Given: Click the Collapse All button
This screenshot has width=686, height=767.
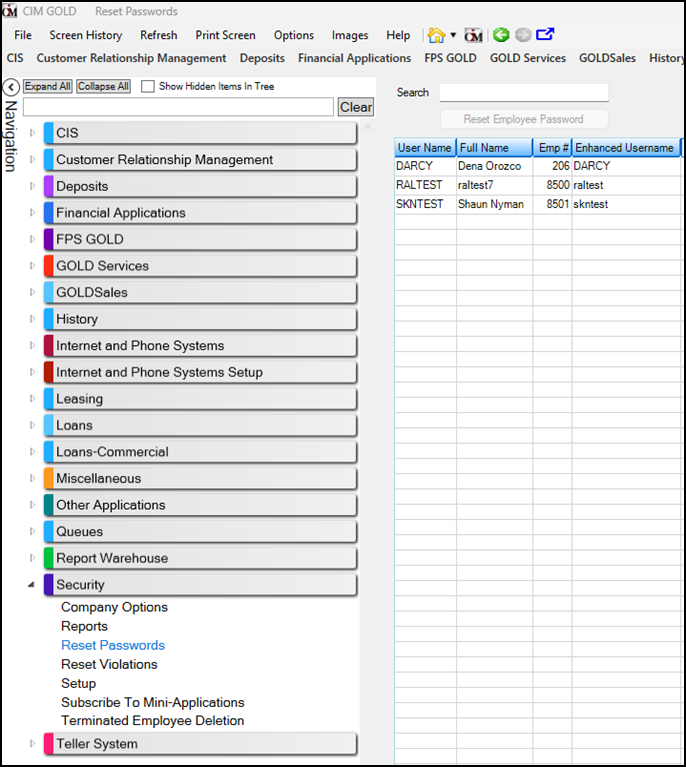Looking at the screenshot, I should coord(103,86).
